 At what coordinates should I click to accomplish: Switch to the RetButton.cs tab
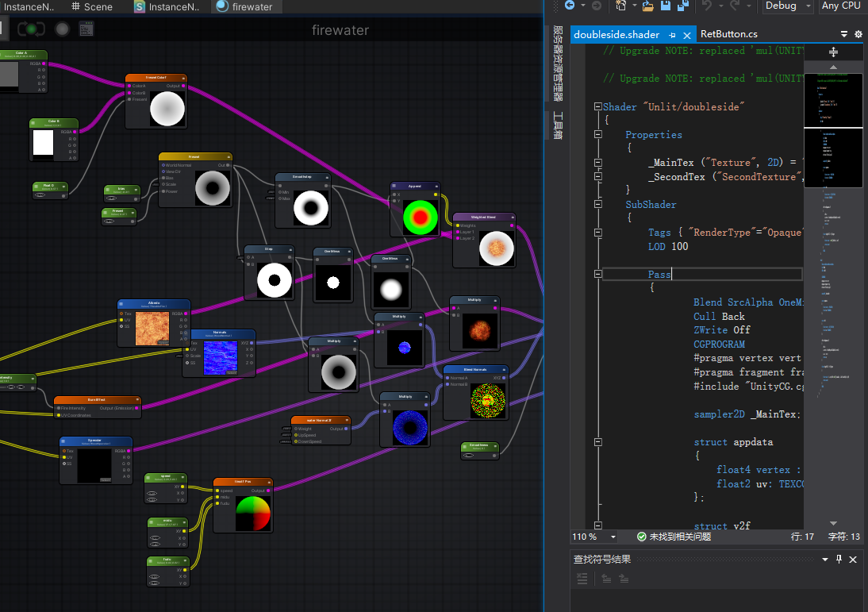[x=728, y=34]
